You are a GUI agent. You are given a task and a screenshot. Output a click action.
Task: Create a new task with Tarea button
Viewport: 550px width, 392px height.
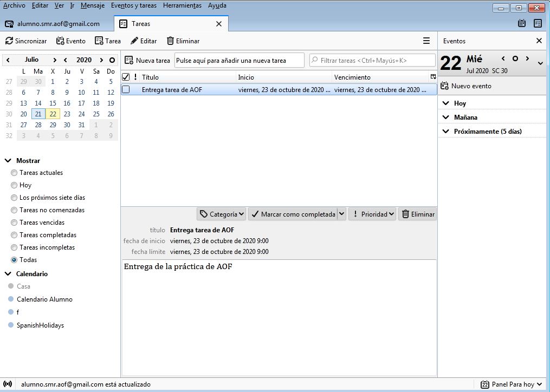[108, 41]
